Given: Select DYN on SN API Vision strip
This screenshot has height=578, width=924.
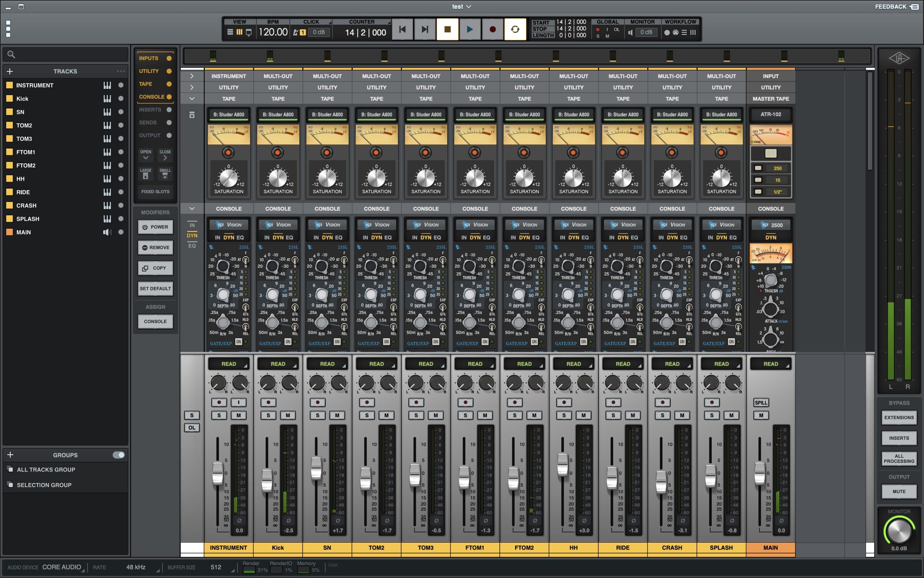Looking at the screenshot, I should click(x=327, y=237).
